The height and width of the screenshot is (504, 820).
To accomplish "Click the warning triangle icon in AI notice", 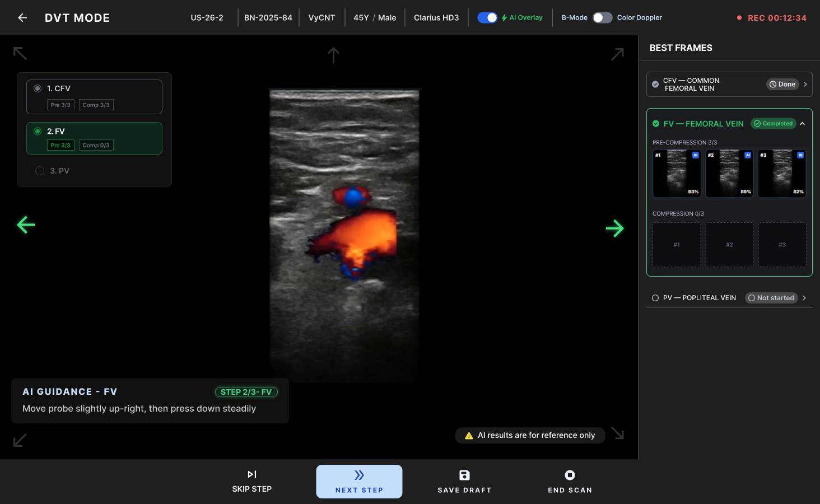I will [469, 436].
